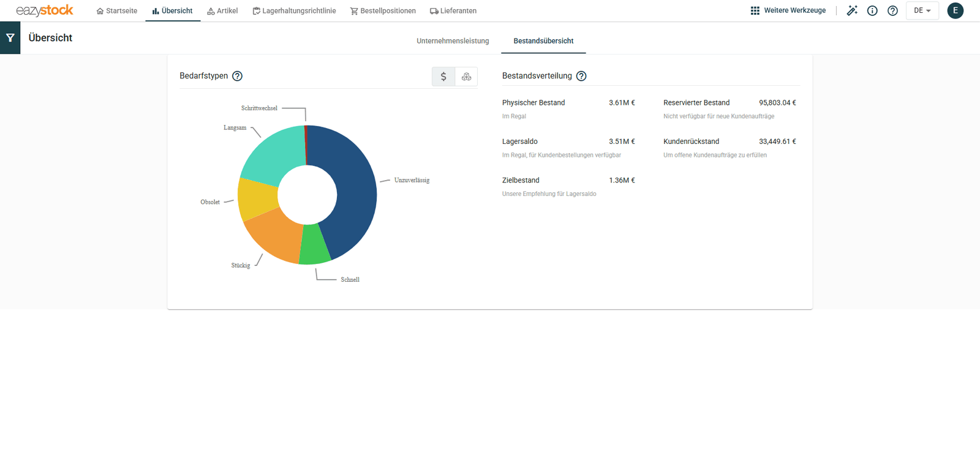Click the Zielbestand label

click(x=521, y=181)
